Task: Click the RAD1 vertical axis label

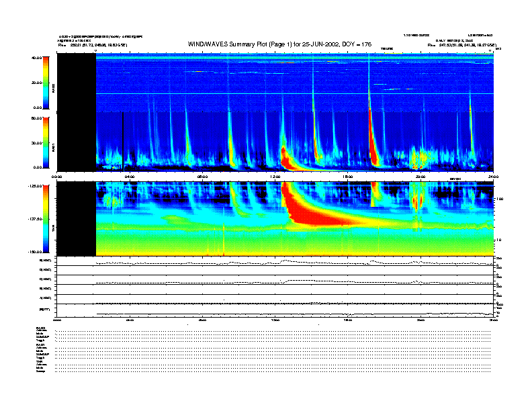Action: 54,148
